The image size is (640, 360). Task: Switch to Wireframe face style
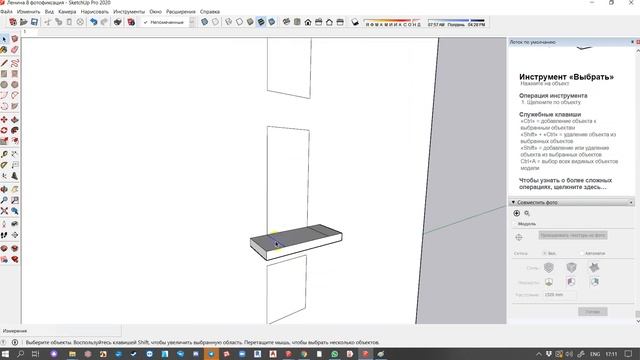pos(229,22)
